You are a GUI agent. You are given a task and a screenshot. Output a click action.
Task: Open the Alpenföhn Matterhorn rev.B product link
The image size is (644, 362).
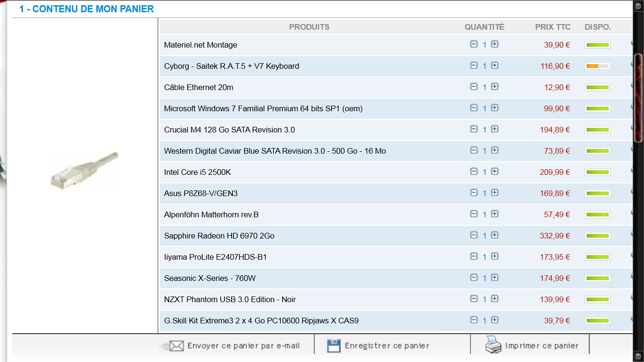pyautogui.click(x=211, y=215)
